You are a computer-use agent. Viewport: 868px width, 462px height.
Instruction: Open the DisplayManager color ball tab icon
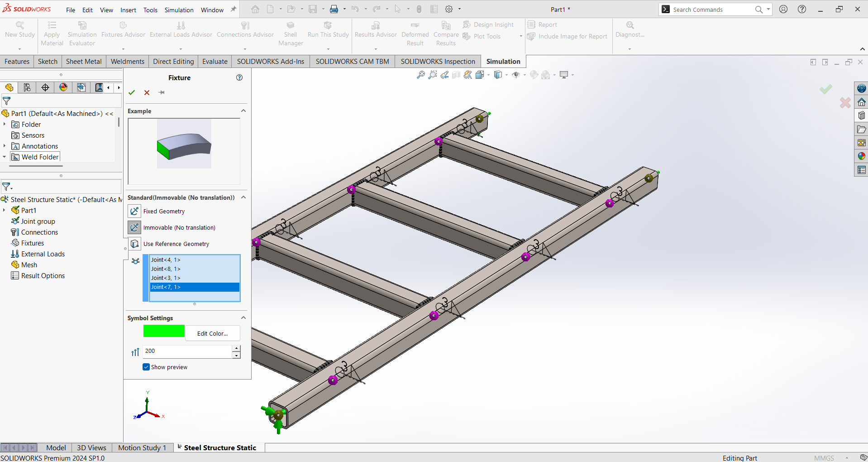pyautogui.click(x=63, y=87)
